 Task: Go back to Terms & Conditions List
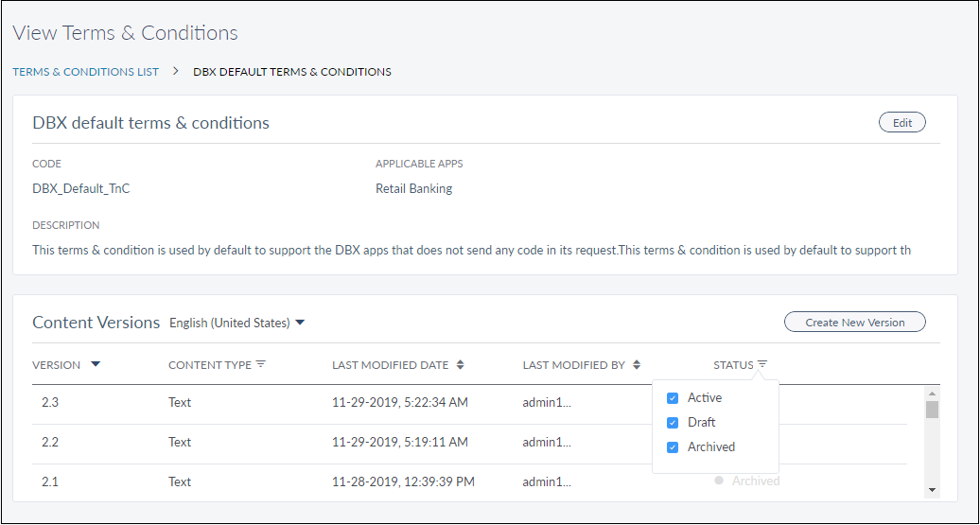point(86,72)
